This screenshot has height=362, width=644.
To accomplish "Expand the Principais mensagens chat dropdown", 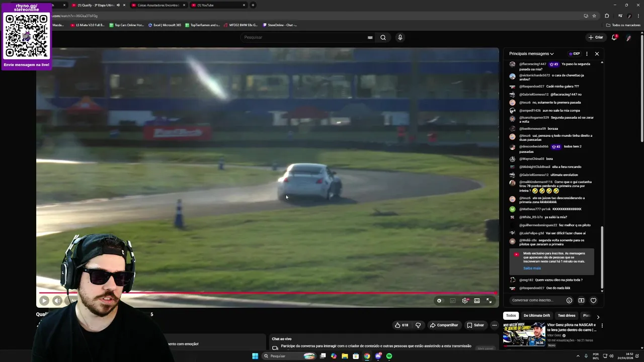I will tap(531, 54).
